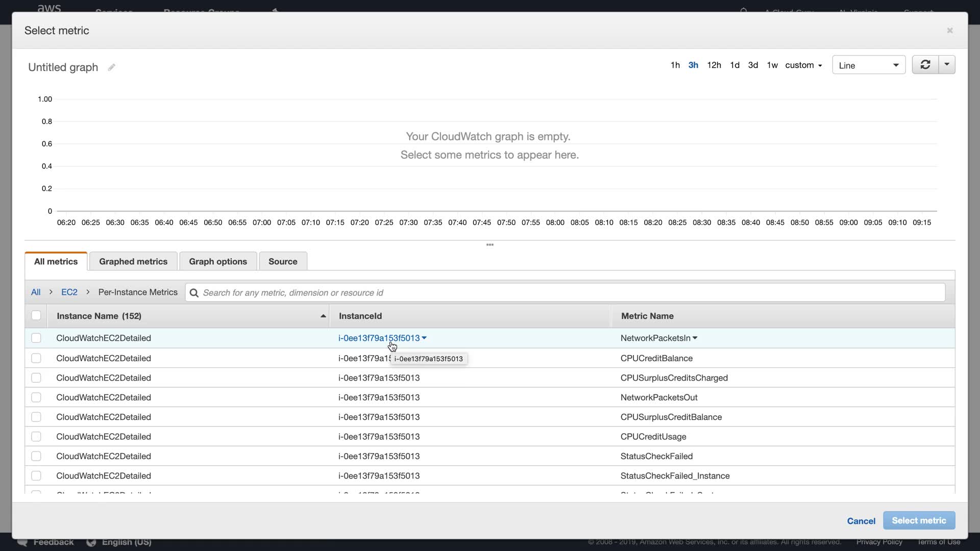Switch to the Graphed metrics tab
Image resolution: width=980 pixels, height=551 pixels.
pos(133,262)
